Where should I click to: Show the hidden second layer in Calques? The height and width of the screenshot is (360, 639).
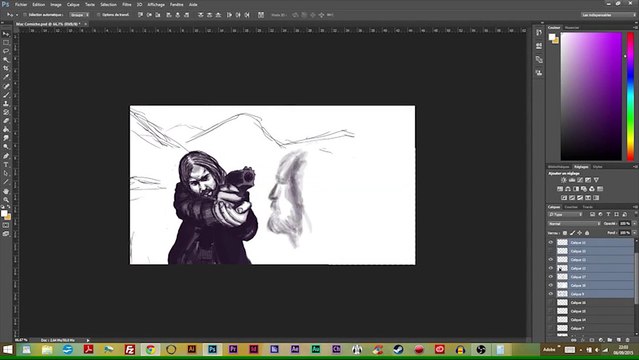[x=551, y=251]
